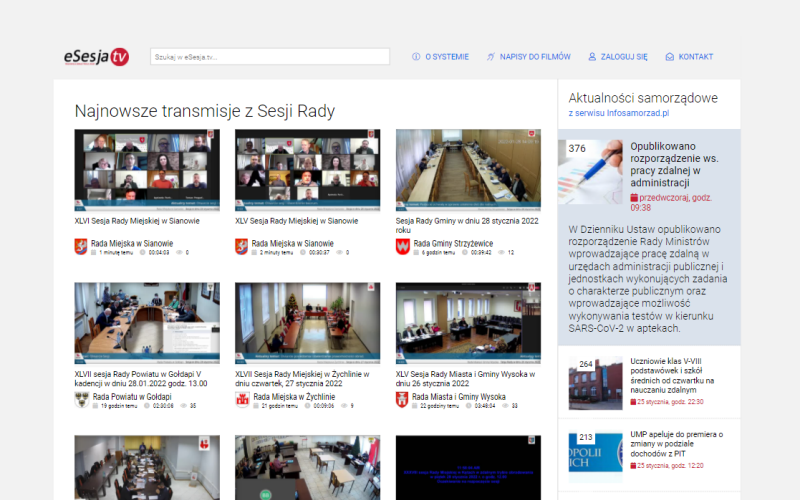Open the XLVII sesja Rady Powiatu Gołdap thumbnail

point(147,323)
